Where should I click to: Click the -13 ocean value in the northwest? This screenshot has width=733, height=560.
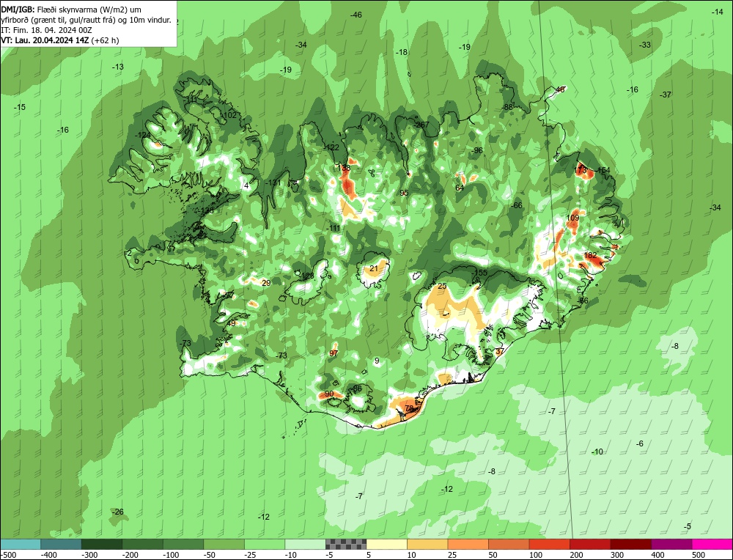pyautogui.click(x=118, y=67)
